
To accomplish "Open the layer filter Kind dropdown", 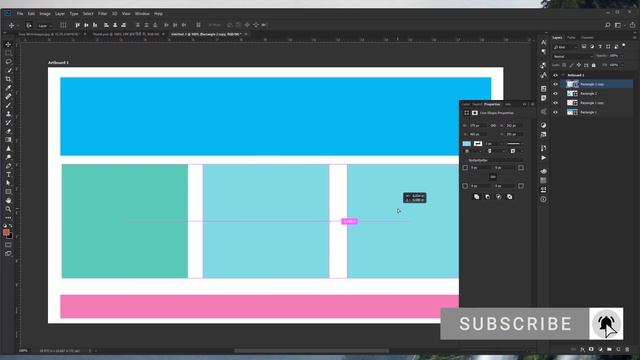I will tap(565, 47).
